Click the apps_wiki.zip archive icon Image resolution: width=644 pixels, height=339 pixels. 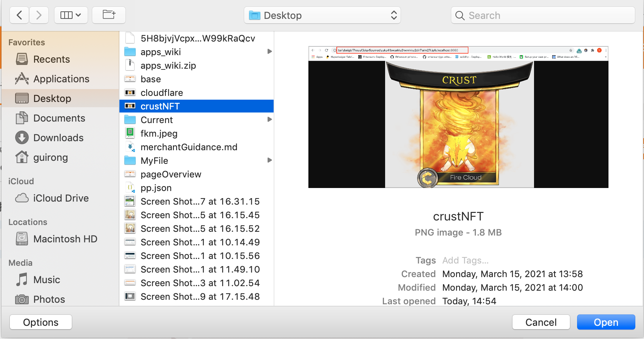[x=130, y=65]
